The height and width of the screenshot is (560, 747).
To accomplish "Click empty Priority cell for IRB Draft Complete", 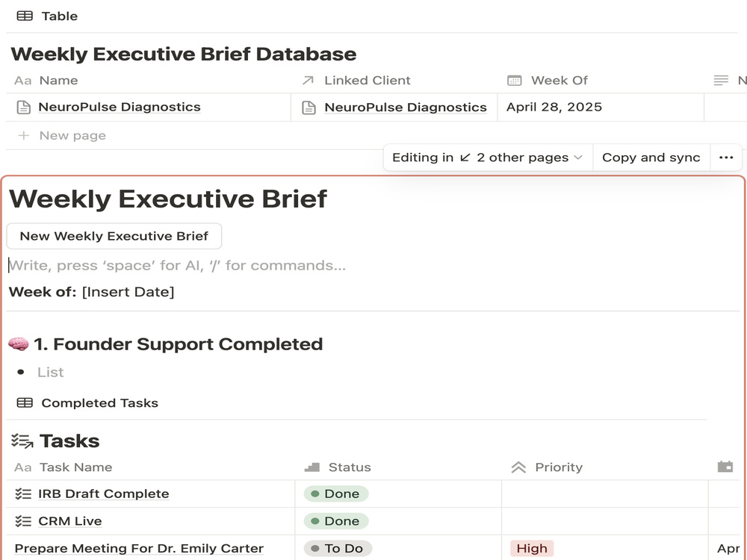I will click(605, 494).
